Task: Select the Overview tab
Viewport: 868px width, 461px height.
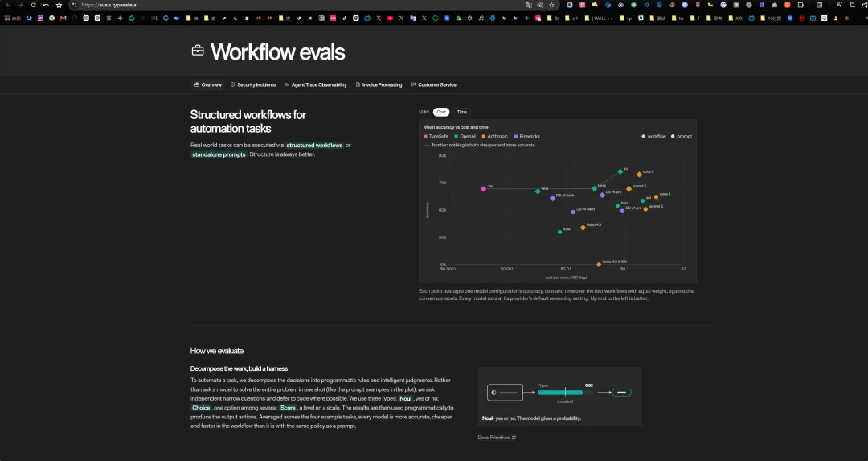Action: (208, 84)
